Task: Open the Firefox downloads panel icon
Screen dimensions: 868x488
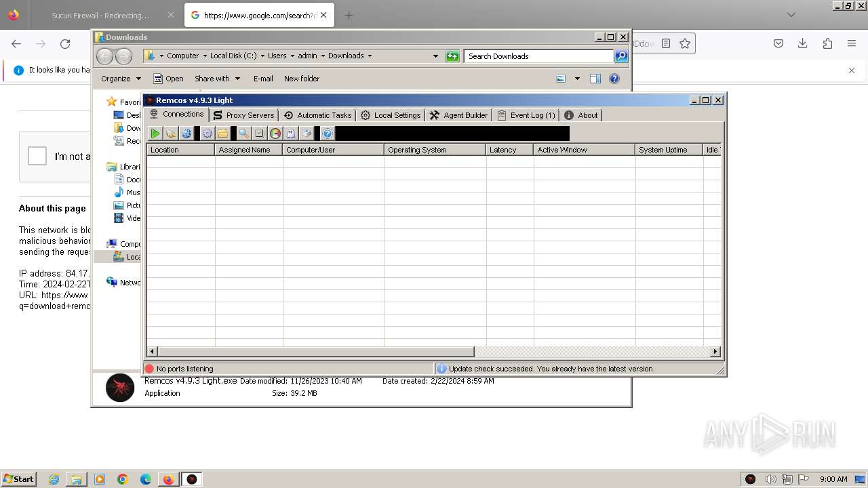Action: 803,43
